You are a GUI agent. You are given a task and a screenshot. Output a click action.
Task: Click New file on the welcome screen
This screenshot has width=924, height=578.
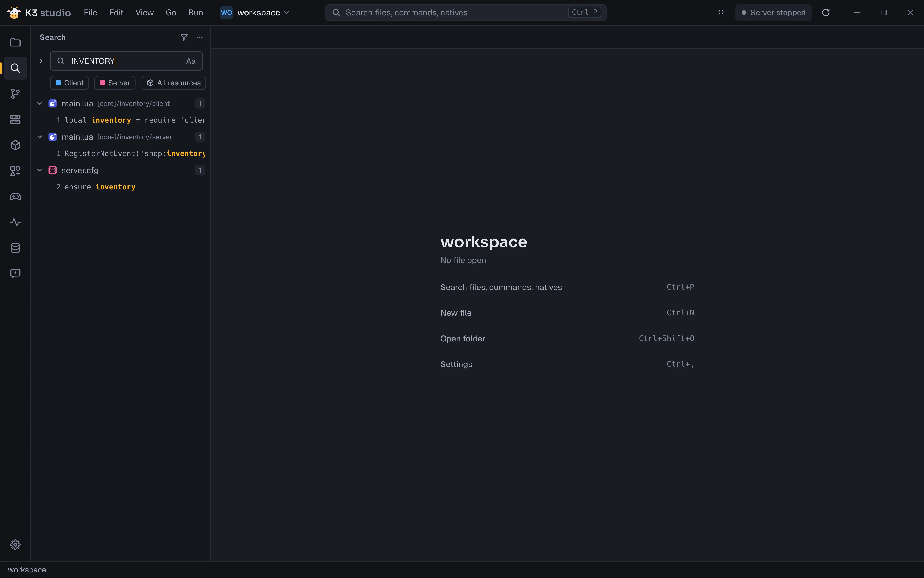tap(567, 313)
